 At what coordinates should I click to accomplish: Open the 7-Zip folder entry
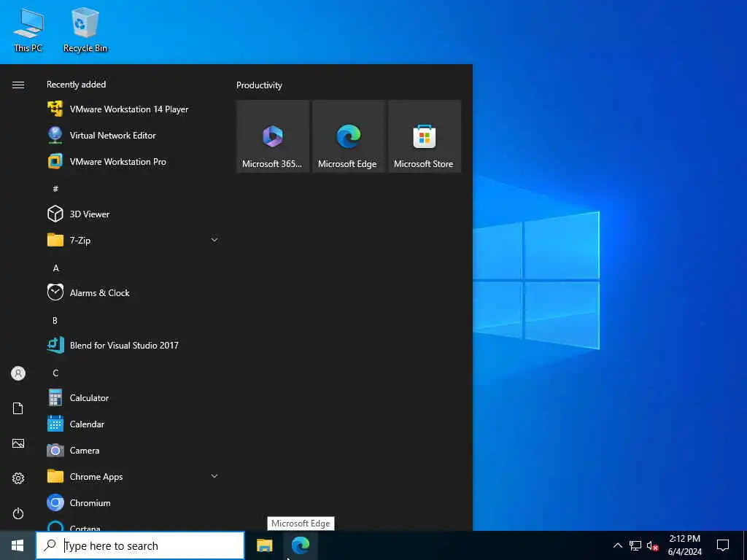[x=133, y=240]
